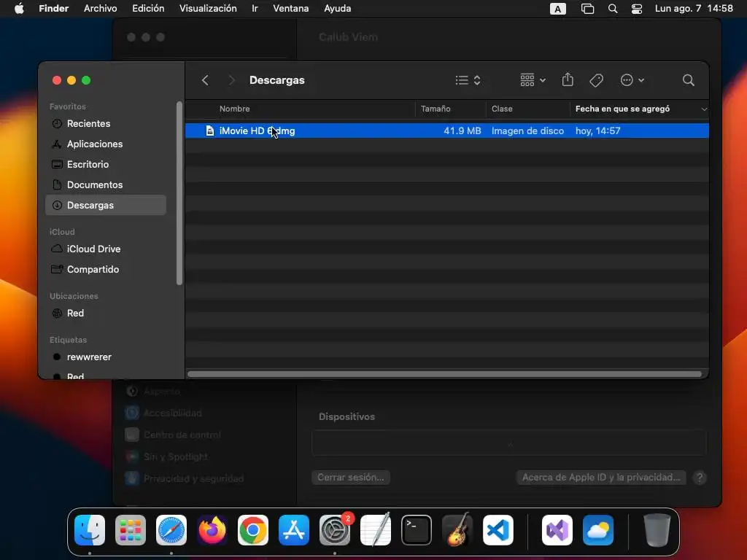This screenshot has width=747, height=560.
Task: Open the Apple menu
Action: coord(19,9)
